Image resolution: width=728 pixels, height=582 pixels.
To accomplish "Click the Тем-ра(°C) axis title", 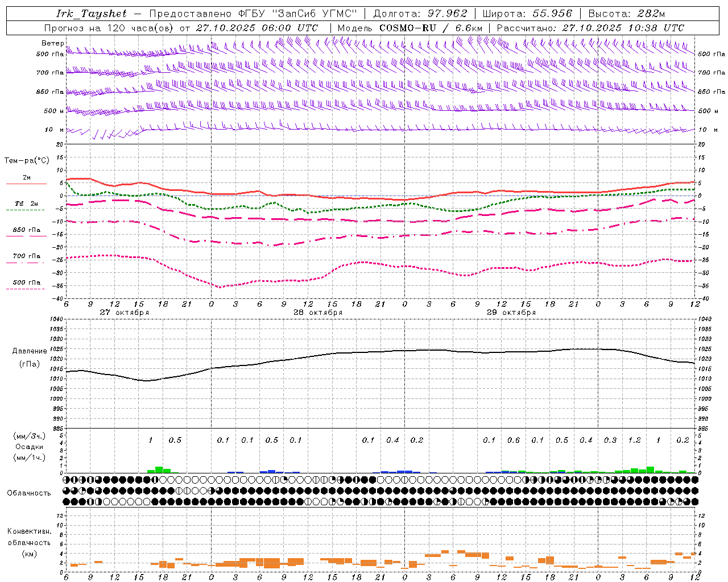I will 27,161.
